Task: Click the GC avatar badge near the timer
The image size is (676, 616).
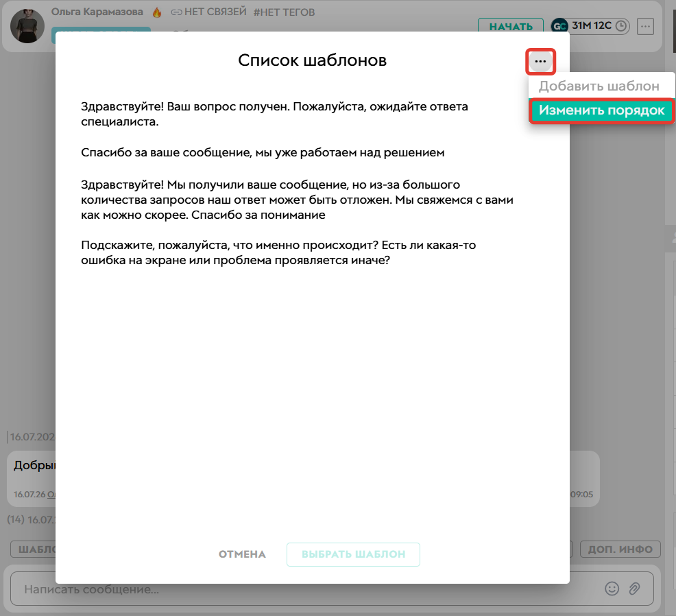Action: click(559, 26)
